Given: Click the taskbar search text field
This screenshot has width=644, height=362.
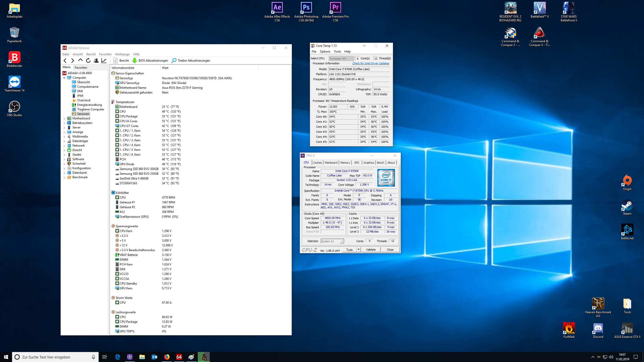Looking at the screenshot, I should 55,357.
